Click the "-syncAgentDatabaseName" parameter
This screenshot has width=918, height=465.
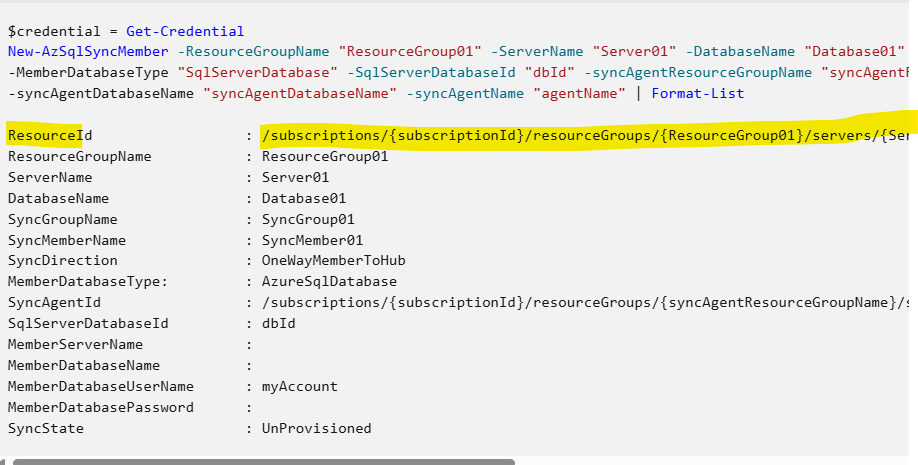(101, 94)
